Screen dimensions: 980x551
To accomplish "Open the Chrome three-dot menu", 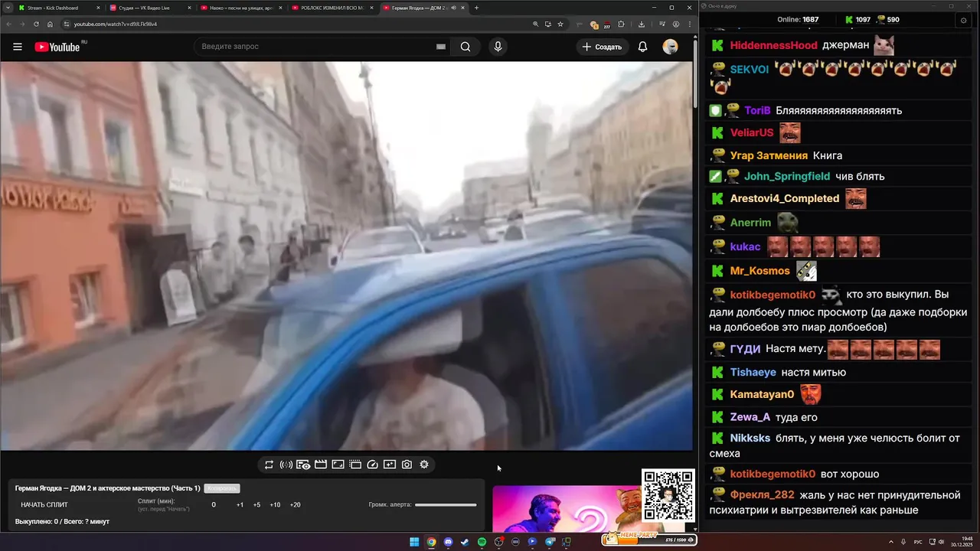I will click(x=688, y=24).
